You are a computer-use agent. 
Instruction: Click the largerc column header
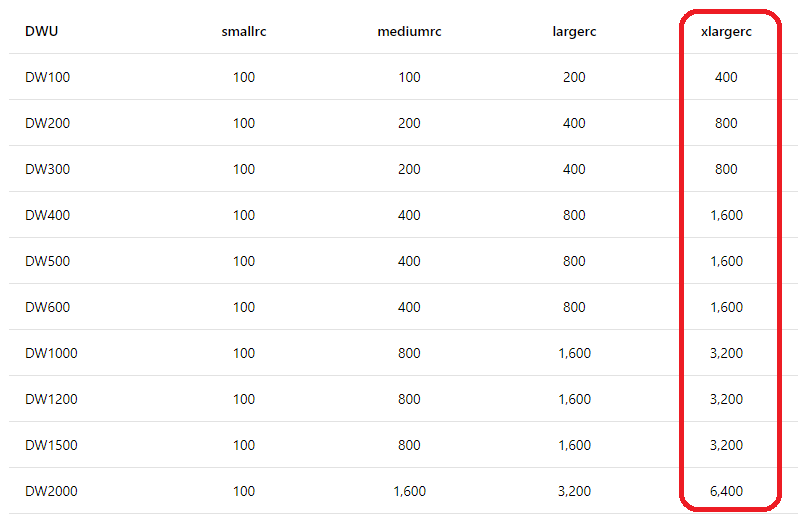click(574, 31)
